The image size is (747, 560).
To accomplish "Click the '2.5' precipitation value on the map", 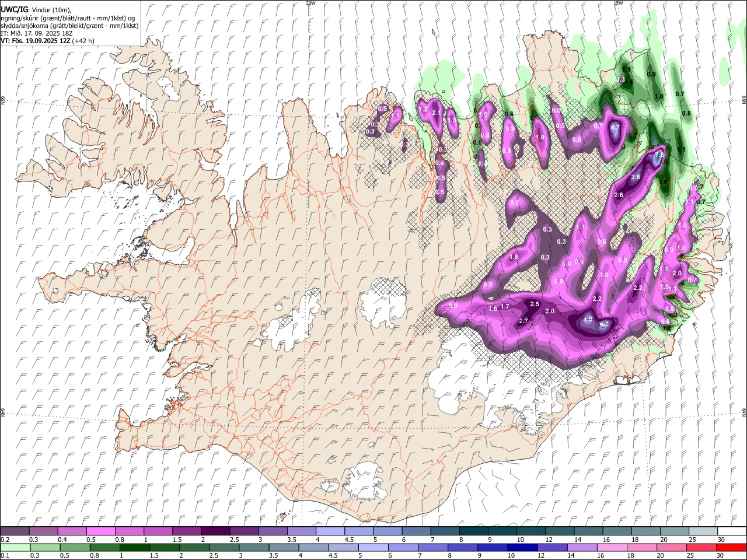I will coord(535,304).
